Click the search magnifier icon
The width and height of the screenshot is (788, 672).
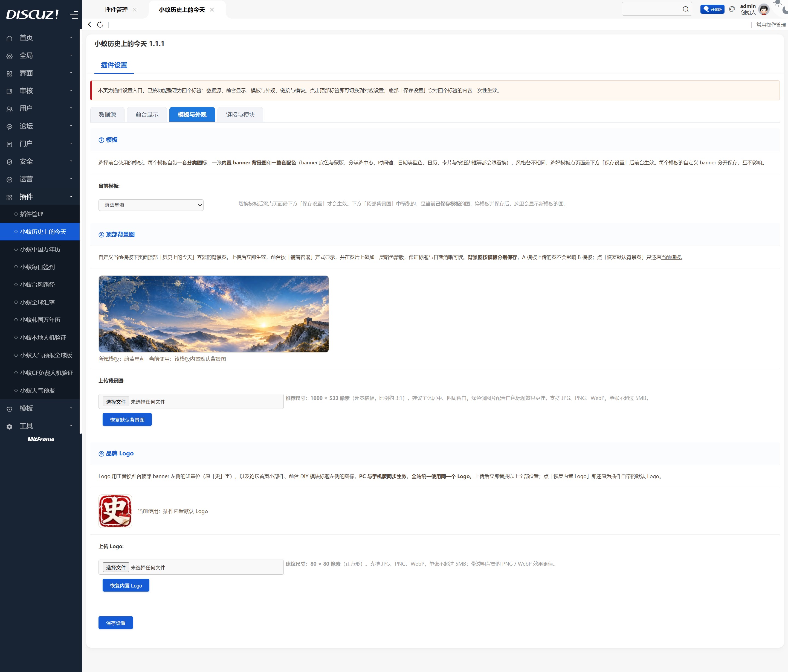(685, 9)
